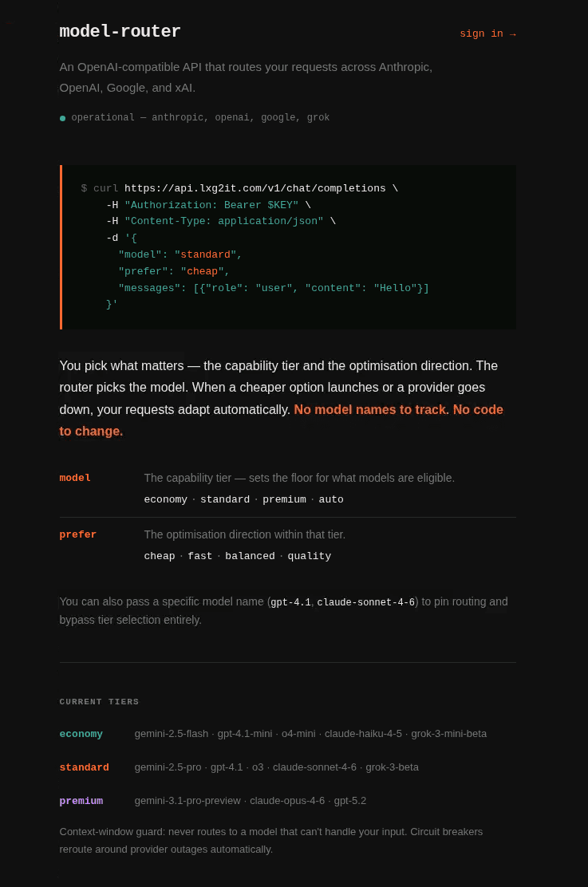Viewport: 588px width, 887px height.
Task: Click gemini-2.5-flash in the economy tier
Action: click(x=171, y=734)
